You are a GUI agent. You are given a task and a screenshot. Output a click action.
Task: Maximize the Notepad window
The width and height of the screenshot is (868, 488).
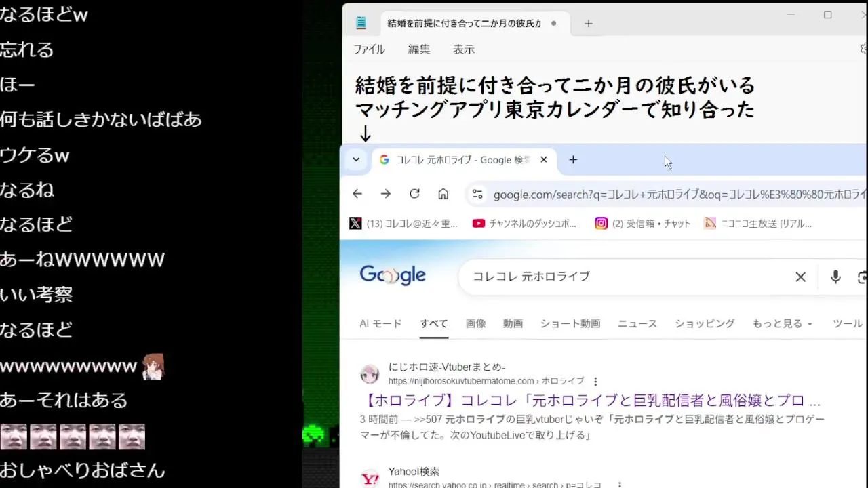click(x=827, y=15)
